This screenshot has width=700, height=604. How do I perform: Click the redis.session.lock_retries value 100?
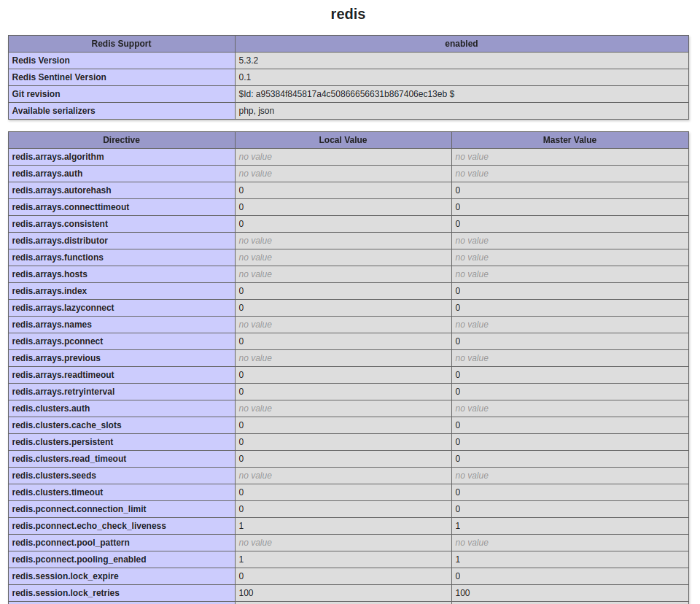[x=245, y=593]
